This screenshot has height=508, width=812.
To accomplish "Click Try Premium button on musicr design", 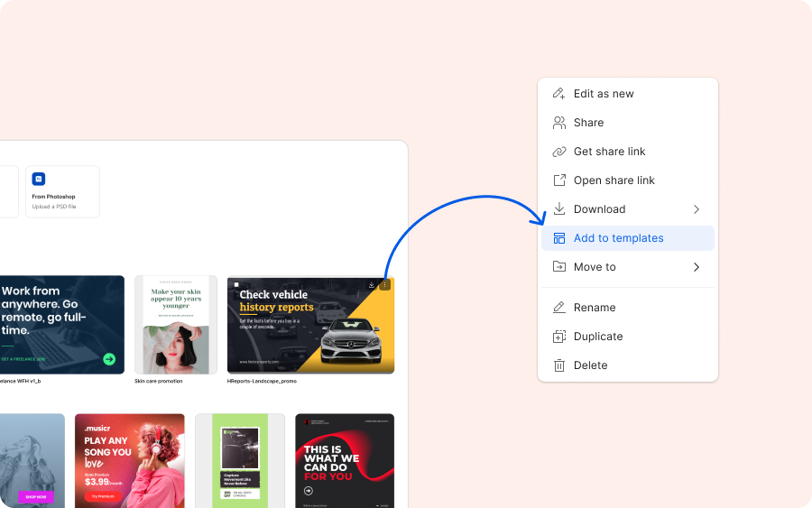I will [103, 496].
